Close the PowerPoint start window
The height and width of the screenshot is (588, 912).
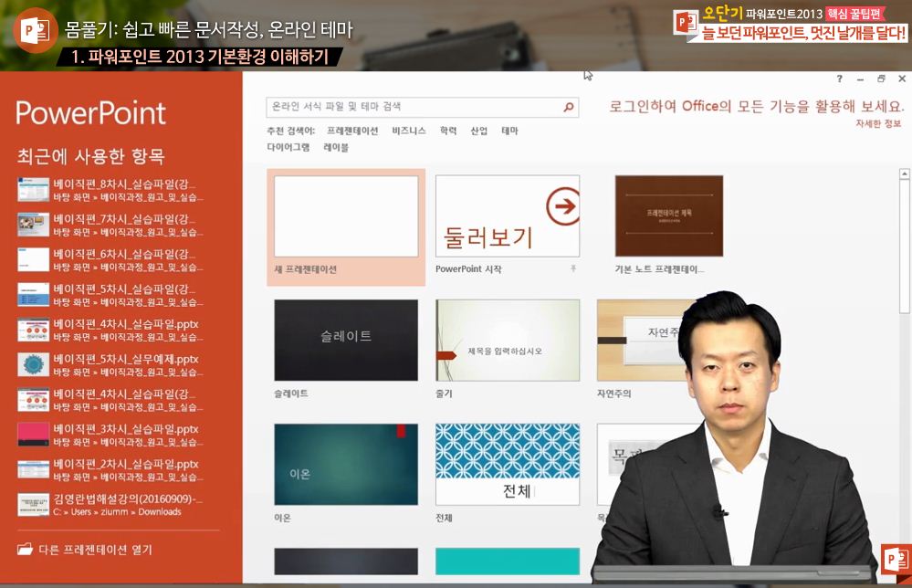point(902,79)
